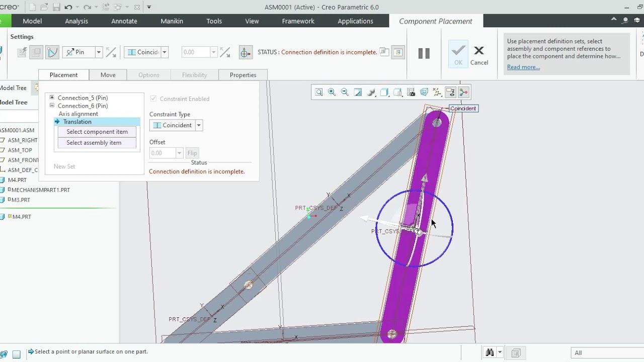Toggle Constraint Enabled checkbox
The width and height of the screenshot is (644, 362).
[x=153, y=99]
